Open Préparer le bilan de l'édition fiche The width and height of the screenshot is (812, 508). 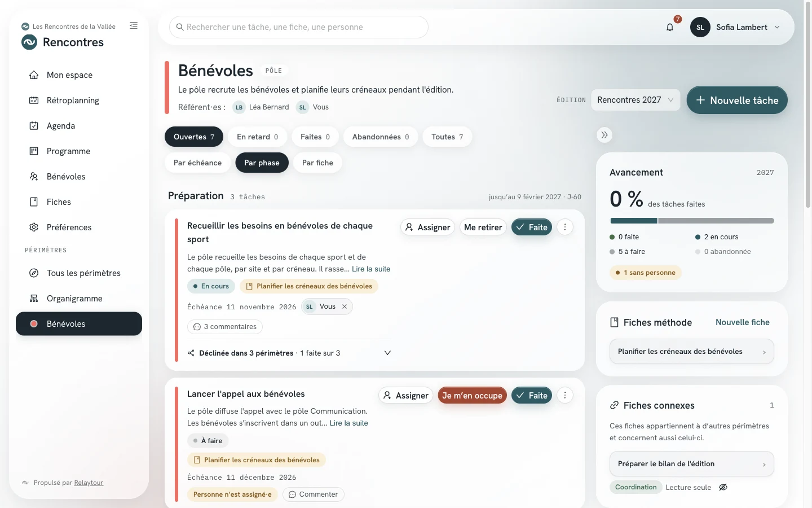(x=692, y=464)
